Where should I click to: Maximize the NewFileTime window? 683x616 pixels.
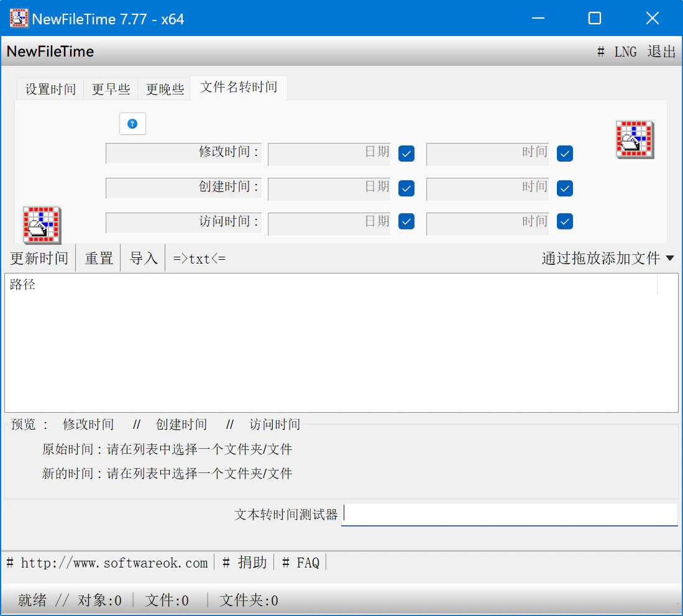595,18
